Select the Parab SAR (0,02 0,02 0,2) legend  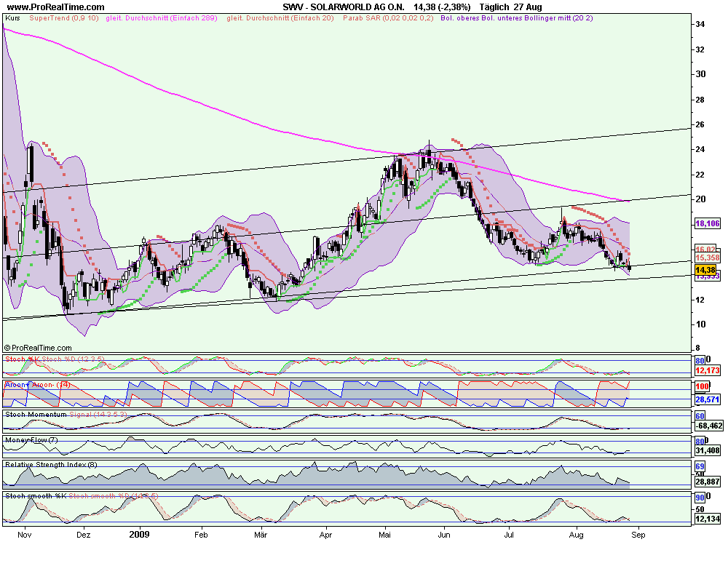(388, 18)
